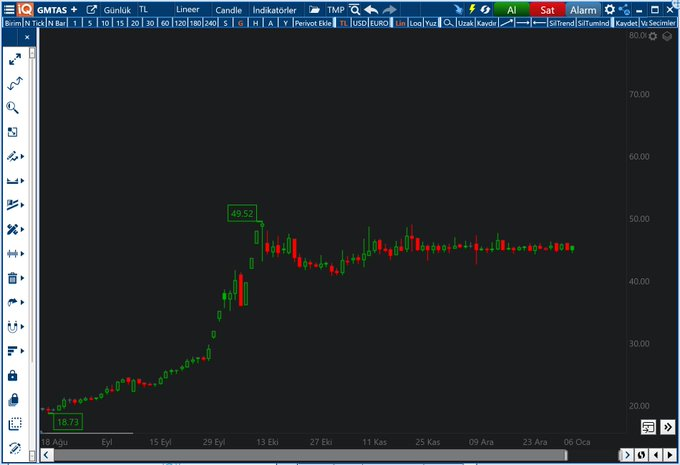Open the pencil drawing tools group

[15, 156]
